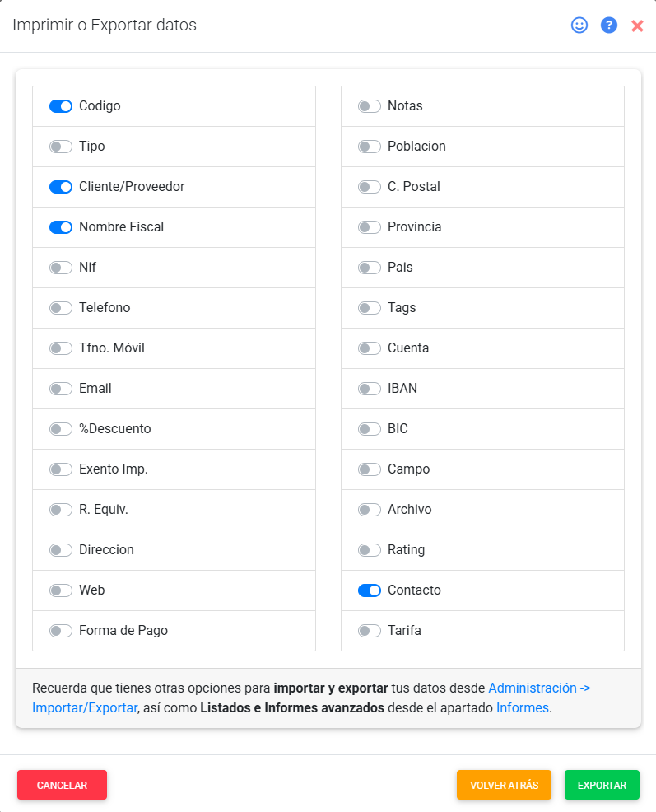The height and width of the screenshot is (812, 656).
Task: Open the Informes link
Action: click(x=522, y=707)
